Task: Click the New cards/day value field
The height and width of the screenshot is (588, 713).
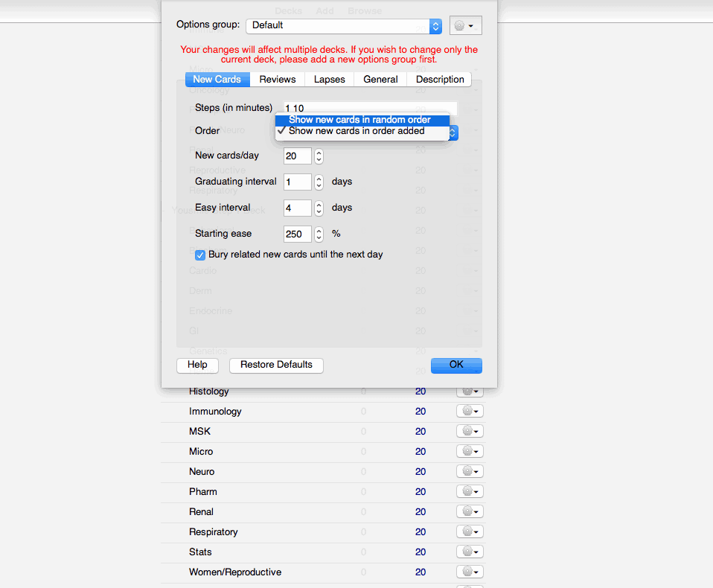Action: coord(298,156)
